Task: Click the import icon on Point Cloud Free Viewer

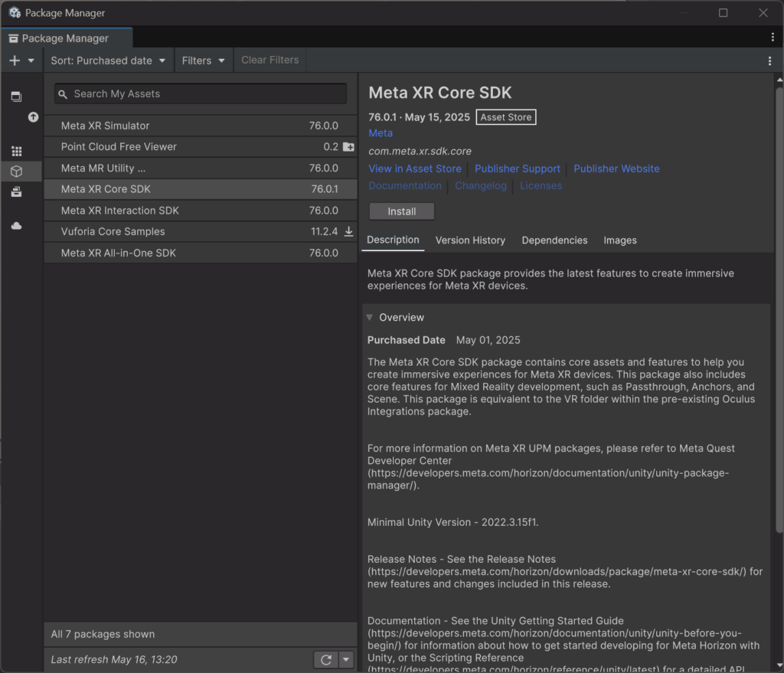Action: (x=348, y=147)
